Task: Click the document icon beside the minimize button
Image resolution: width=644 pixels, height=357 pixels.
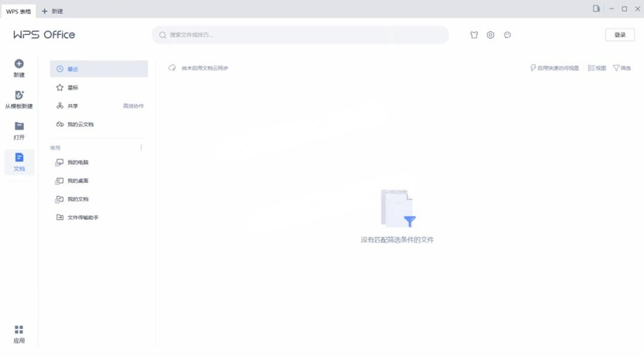Action: 596,9
